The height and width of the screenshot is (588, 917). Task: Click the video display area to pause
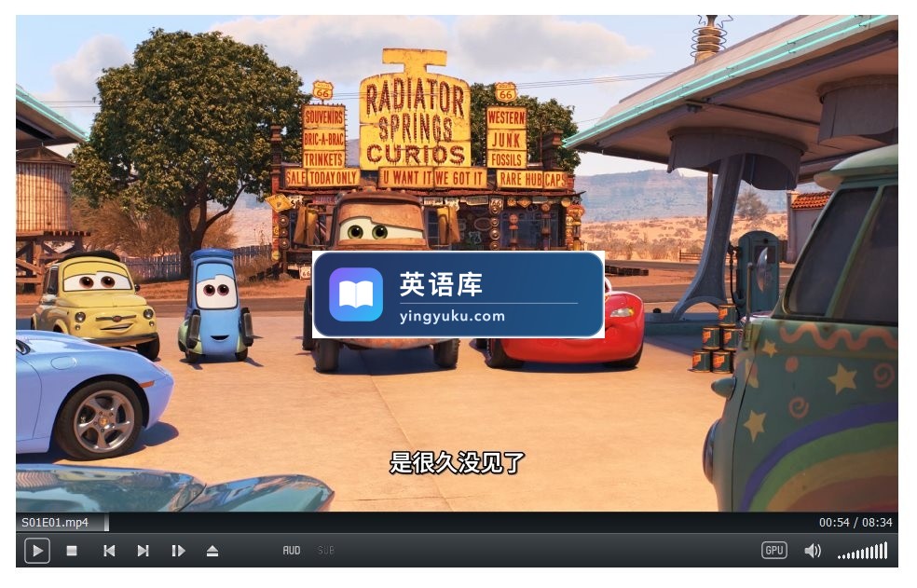pos(457,264)
